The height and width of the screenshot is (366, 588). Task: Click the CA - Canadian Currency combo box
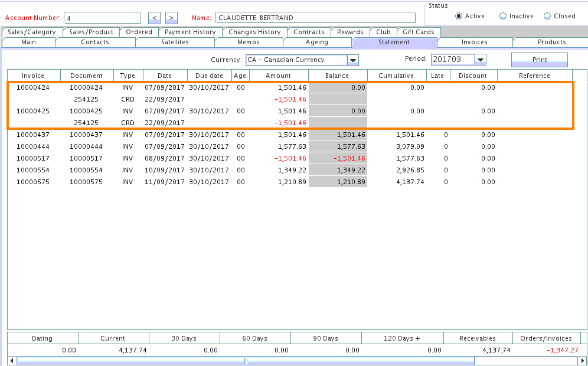point(296,60)
